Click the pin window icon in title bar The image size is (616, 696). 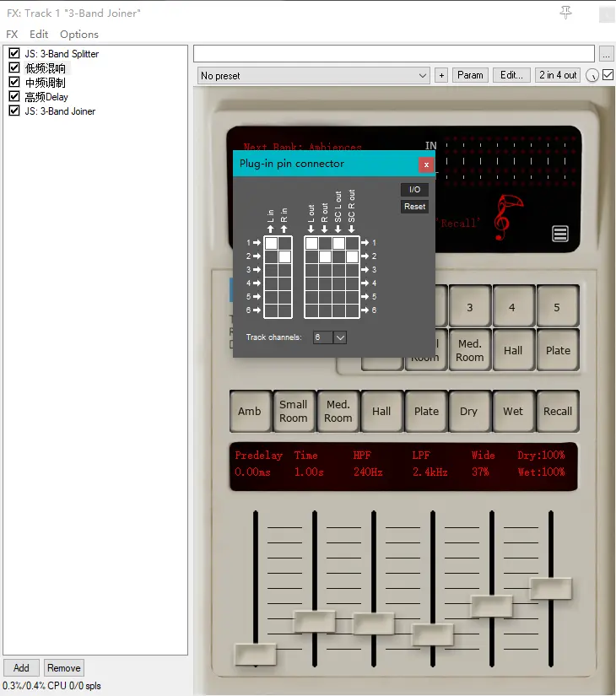565,12
